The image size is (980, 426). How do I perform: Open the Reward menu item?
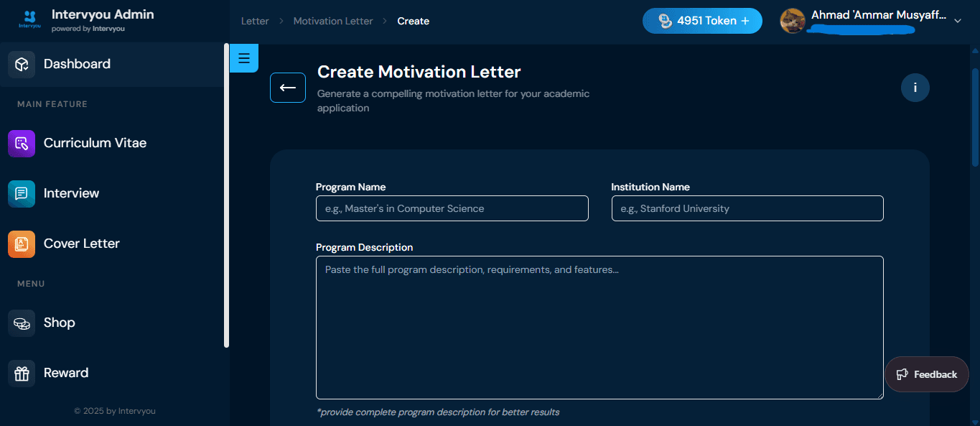[112, 373]
